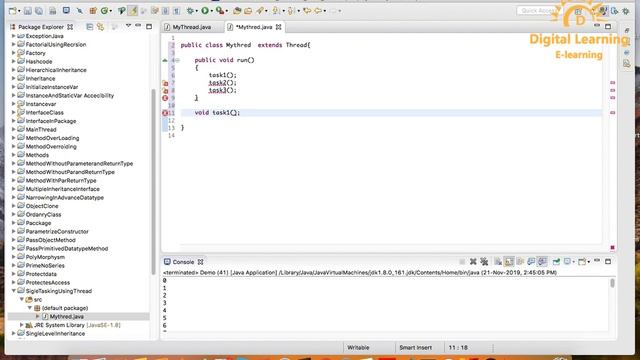Select the (default package) node
The height and width of the screenshot is (360, 640).
64,308
